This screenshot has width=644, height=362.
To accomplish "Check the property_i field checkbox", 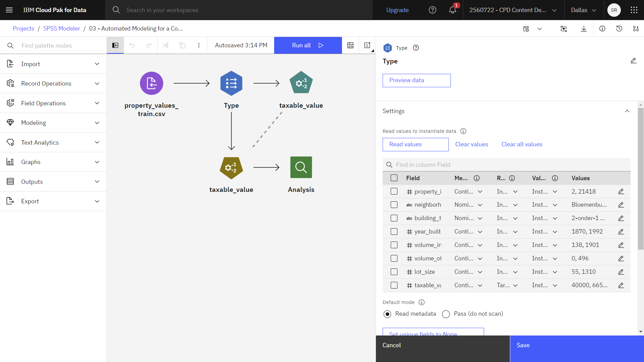I will pos(394,192).
